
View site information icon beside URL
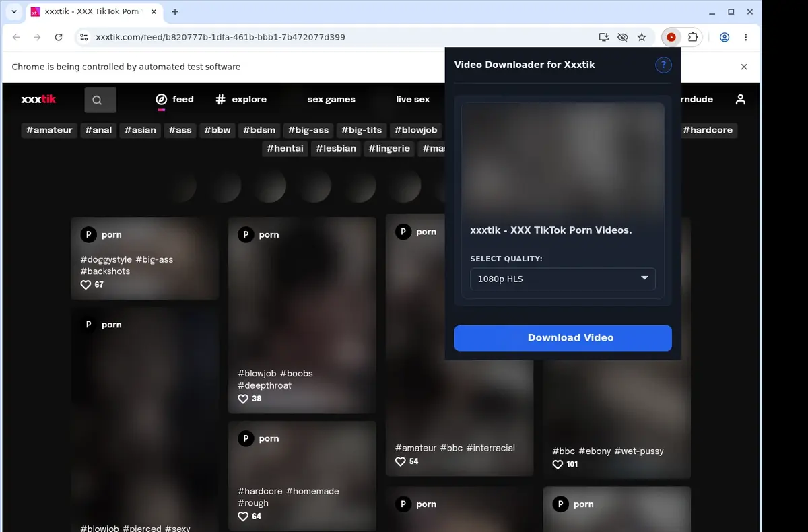pos(83,38)
